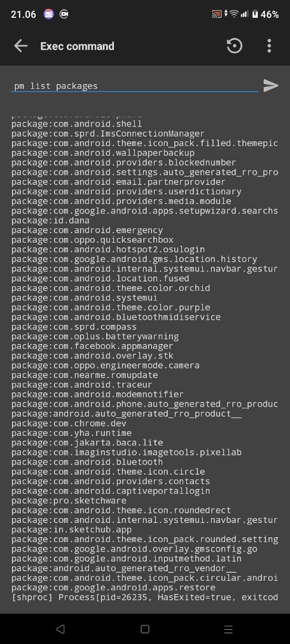Image resolution: width=290 pixels, height=644 pixels.
Task: Select the package:id.dana output line
Action: pos(51,221)
